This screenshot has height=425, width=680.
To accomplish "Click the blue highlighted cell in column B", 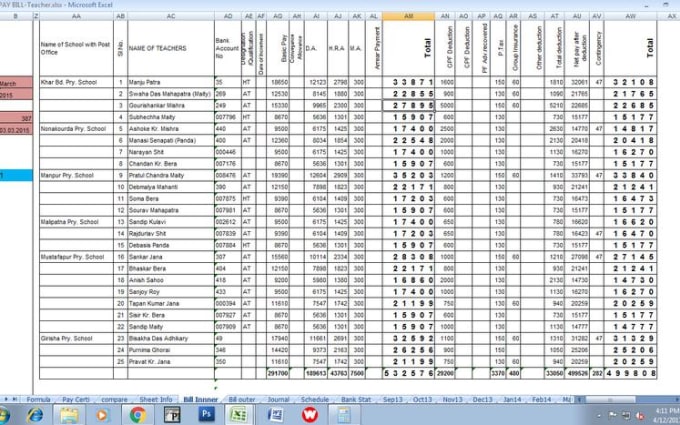I will (16, 175).
